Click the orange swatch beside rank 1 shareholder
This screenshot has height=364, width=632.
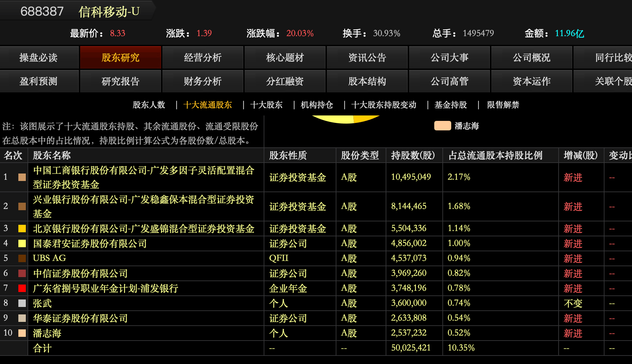pyautogui.click(x=22, y=177)
